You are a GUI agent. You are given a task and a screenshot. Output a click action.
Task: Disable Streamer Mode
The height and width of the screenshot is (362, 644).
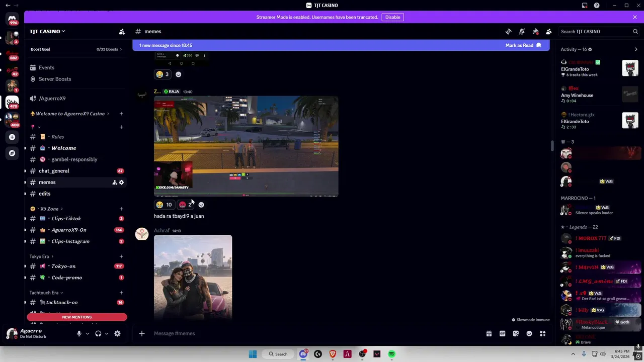point(392,17)
